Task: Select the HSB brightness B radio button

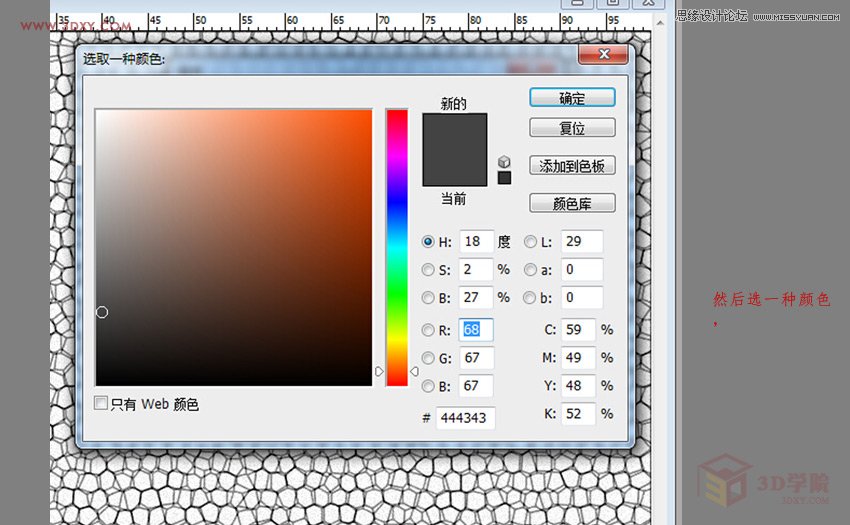Action: coord(428,297)
